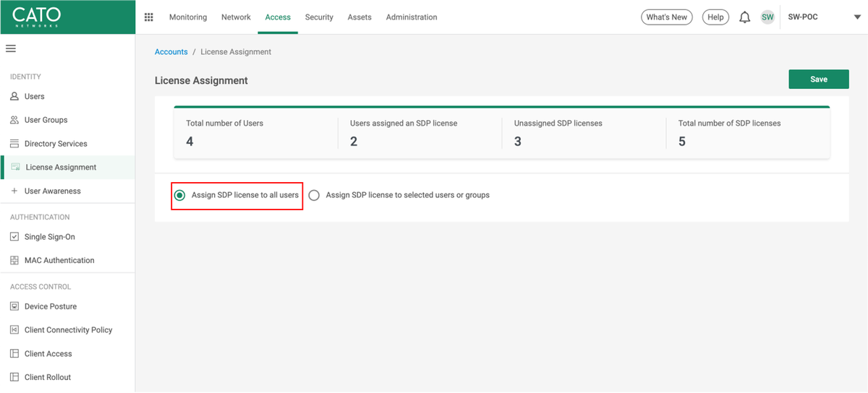Image resolution: width=868 pixels, height=393 pixels.
Task: Click the Save button
Action: coord(819,79)
